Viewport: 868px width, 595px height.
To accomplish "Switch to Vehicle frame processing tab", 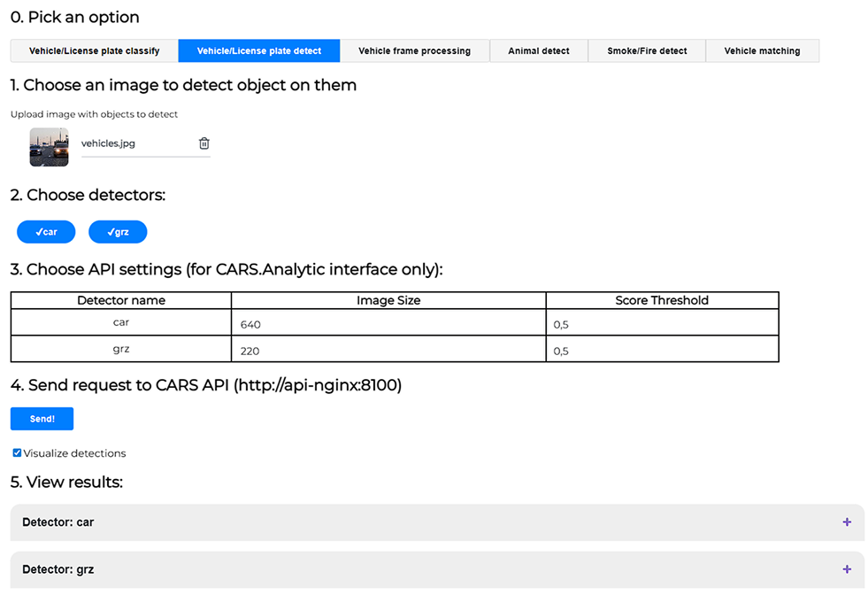I will point(414,50).
